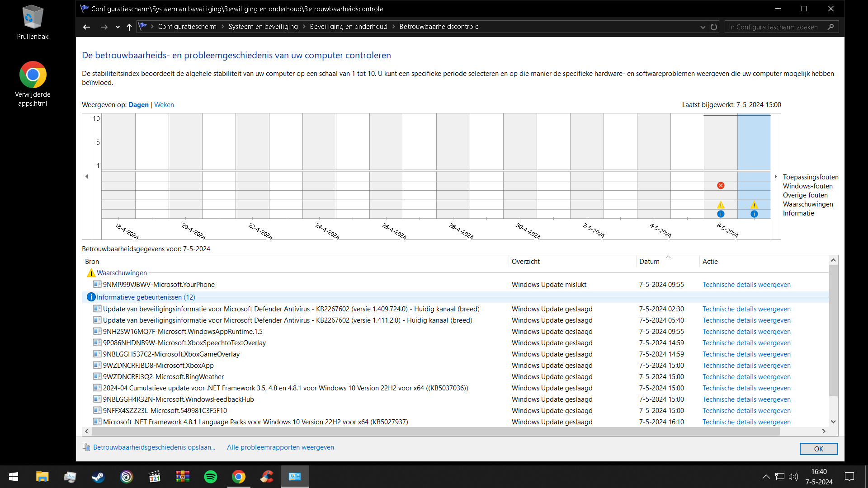
Task: Click the horizontal scrollbar right arrow
Action: point(824,432)
